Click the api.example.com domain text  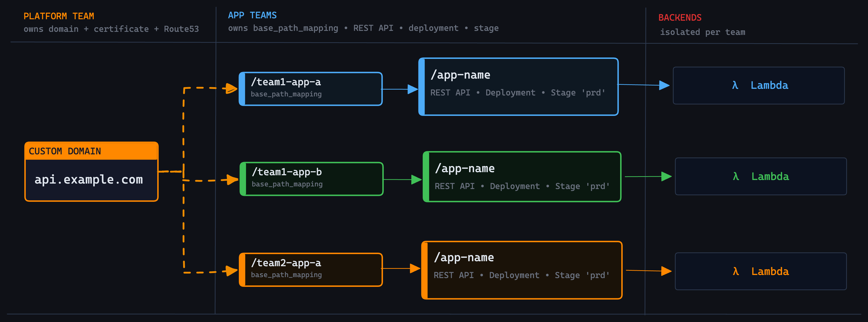coord(89,180)
